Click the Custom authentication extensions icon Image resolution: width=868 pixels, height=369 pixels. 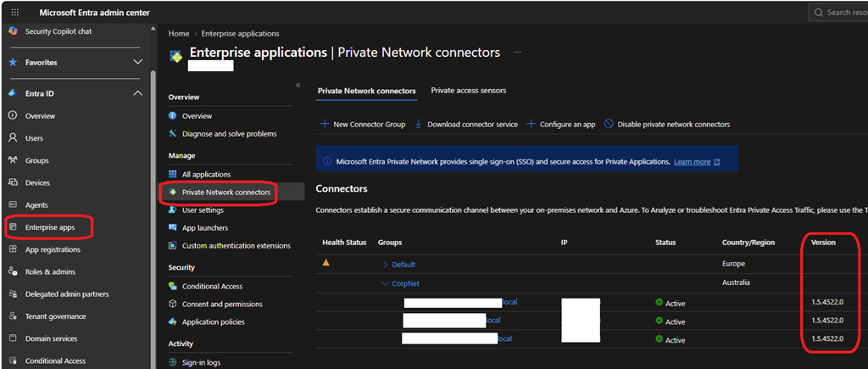pos(172,245)
